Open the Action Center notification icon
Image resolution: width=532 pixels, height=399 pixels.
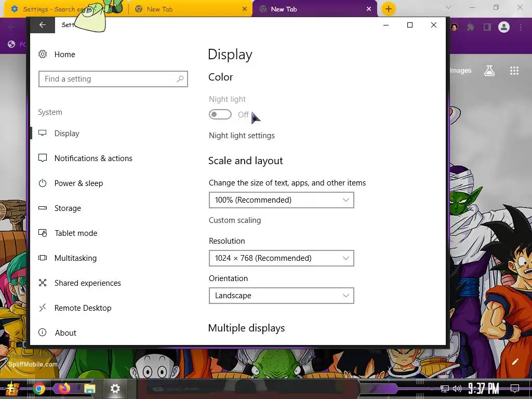click(x=515, y=389)
